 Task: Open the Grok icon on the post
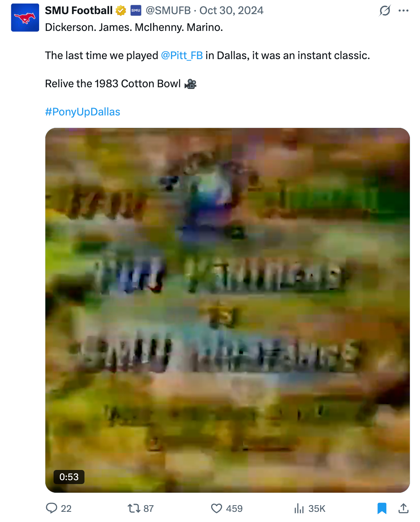click(385, 11)
